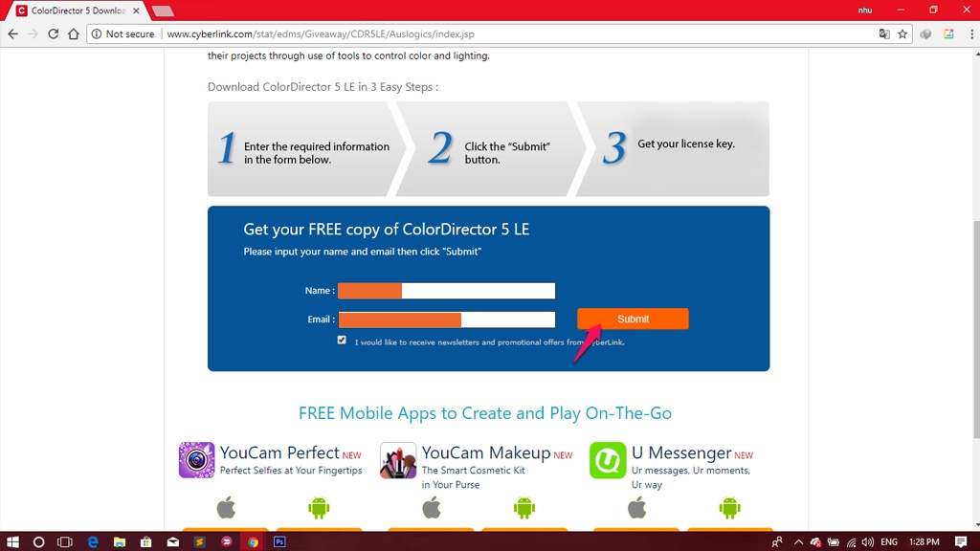Uncheck the newsletters and promotional offers checkbox
Screen dimensions: 980x551
[342, 341]
